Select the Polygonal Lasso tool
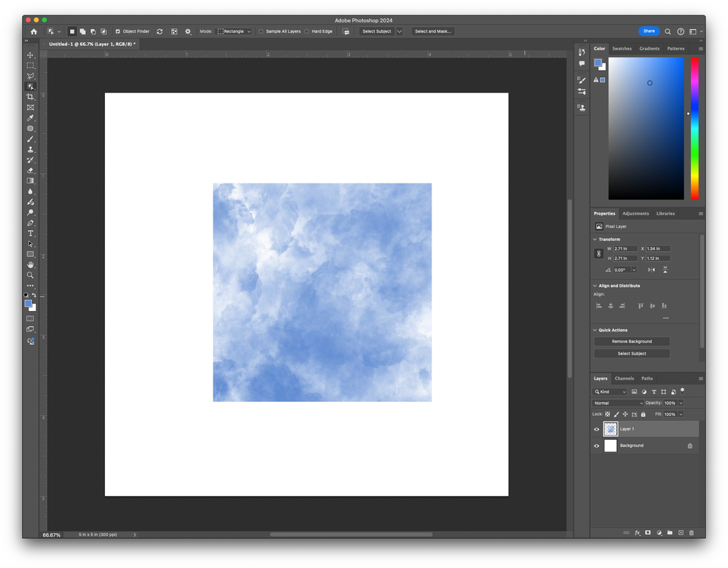 [30, 76]
